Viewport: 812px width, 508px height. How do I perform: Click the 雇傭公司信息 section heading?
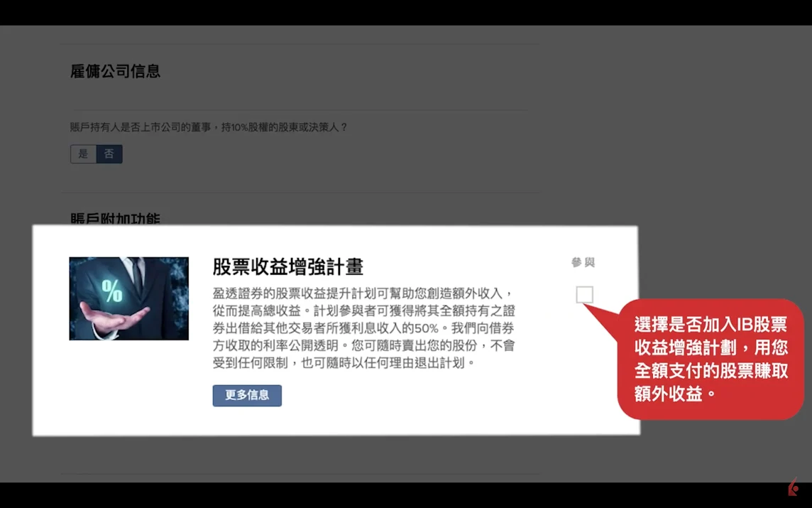coord(115,71)
